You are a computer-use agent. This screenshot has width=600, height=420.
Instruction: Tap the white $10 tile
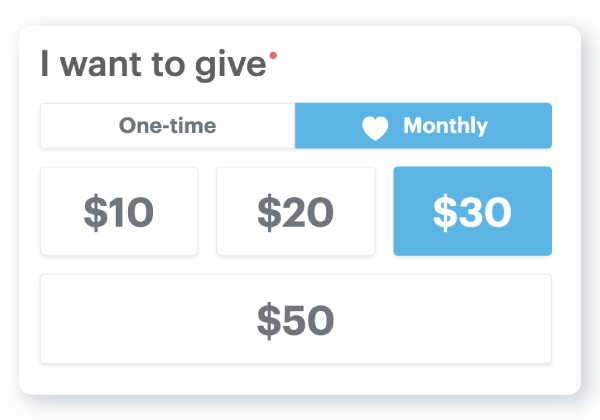(x=119, y=211)
